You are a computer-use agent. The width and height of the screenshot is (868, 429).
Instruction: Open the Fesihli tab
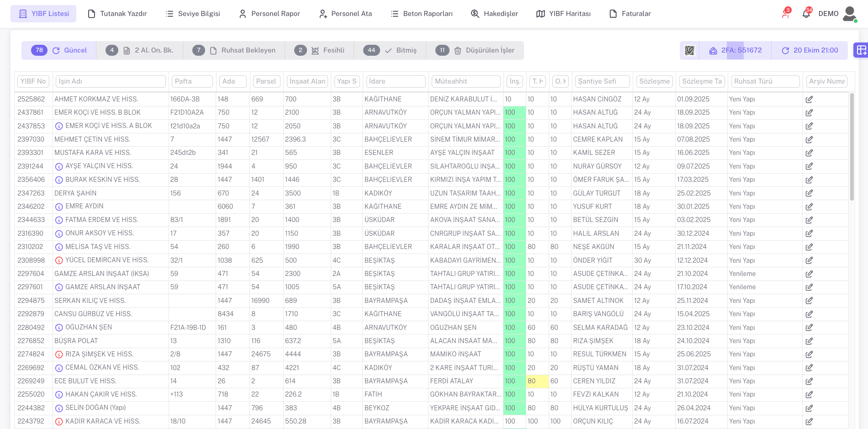[319, 50]
